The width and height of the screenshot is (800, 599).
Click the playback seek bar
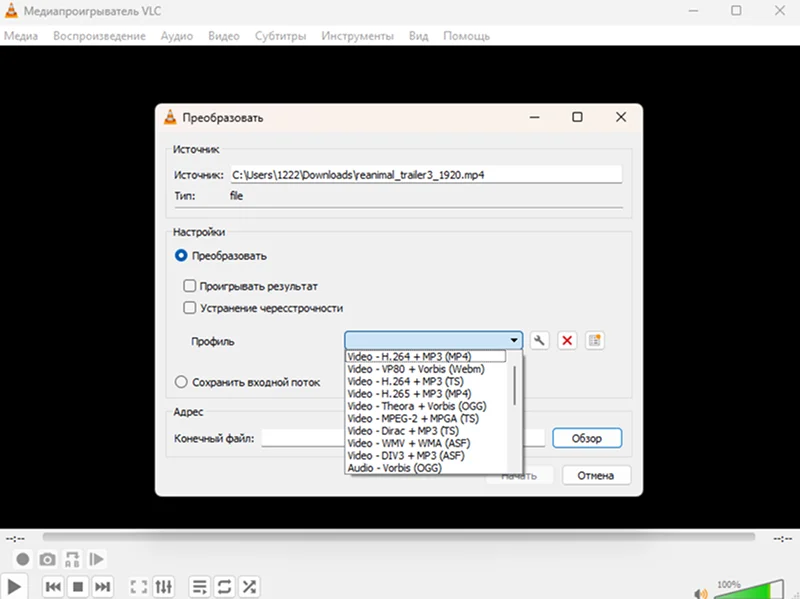[398, 537]
